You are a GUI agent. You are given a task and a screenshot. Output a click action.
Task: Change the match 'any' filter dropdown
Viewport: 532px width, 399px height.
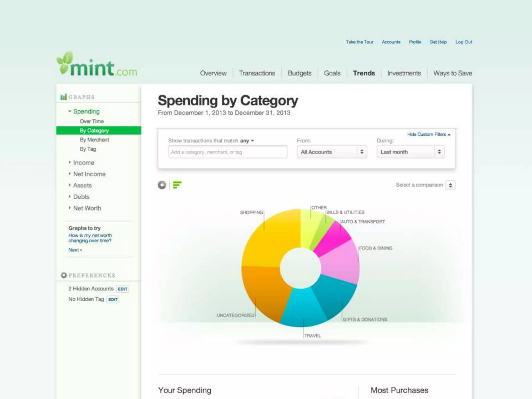coord(247,141)
